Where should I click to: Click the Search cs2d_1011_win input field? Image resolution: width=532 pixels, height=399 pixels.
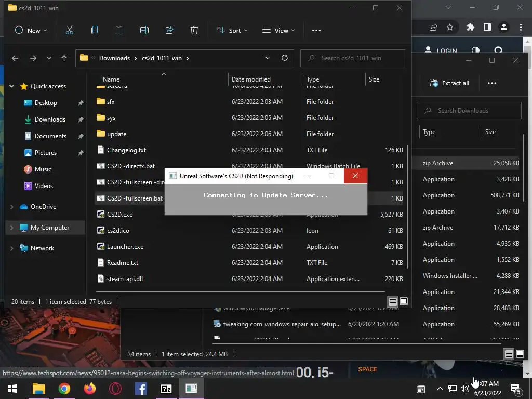353,58
